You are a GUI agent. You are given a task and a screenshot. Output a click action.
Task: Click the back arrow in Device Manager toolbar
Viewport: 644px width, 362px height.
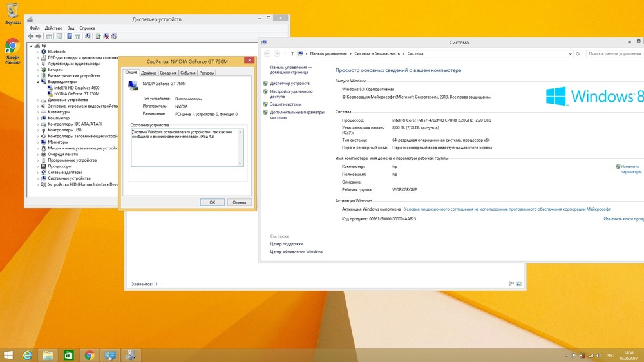(30, 36)
